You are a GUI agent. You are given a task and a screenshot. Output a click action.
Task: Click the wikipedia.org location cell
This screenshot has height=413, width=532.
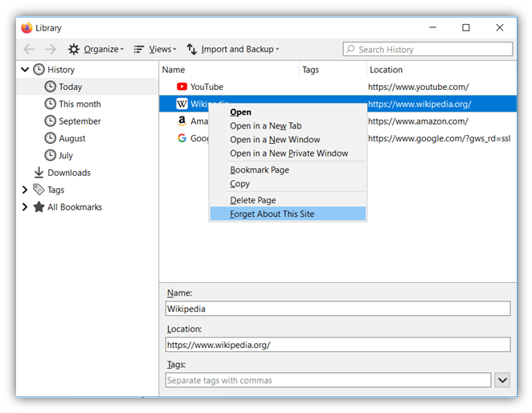tap(419, 104)
